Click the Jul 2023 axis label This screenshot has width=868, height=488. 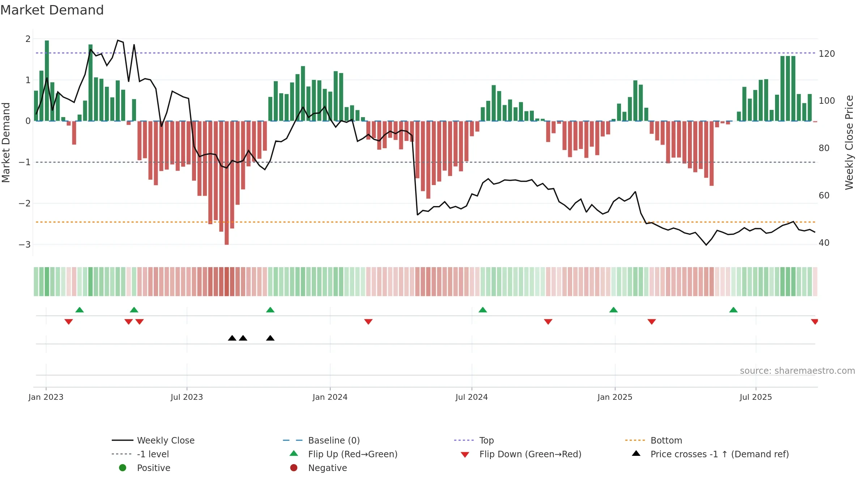click(x=187, y=397)
